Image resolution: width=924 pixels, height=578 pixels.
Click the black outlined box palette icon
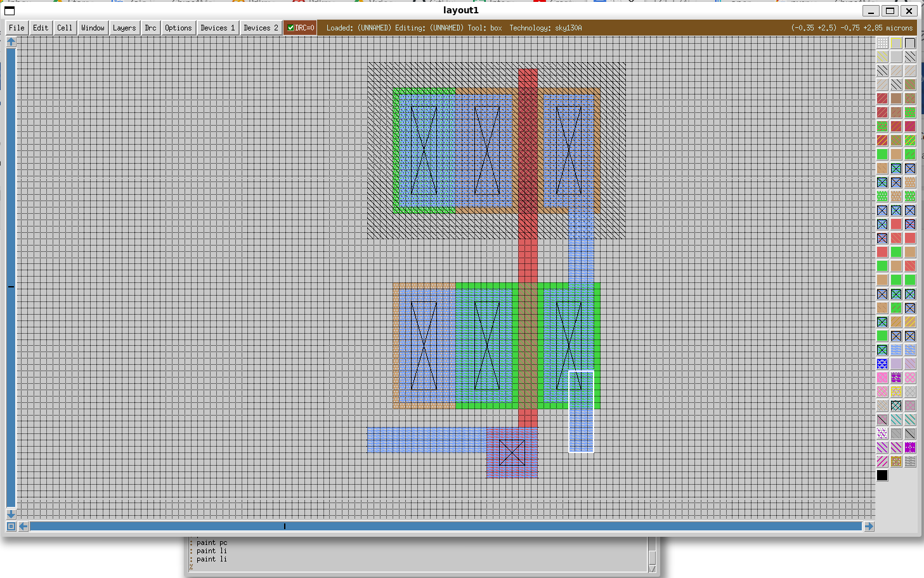coord(910,43)
